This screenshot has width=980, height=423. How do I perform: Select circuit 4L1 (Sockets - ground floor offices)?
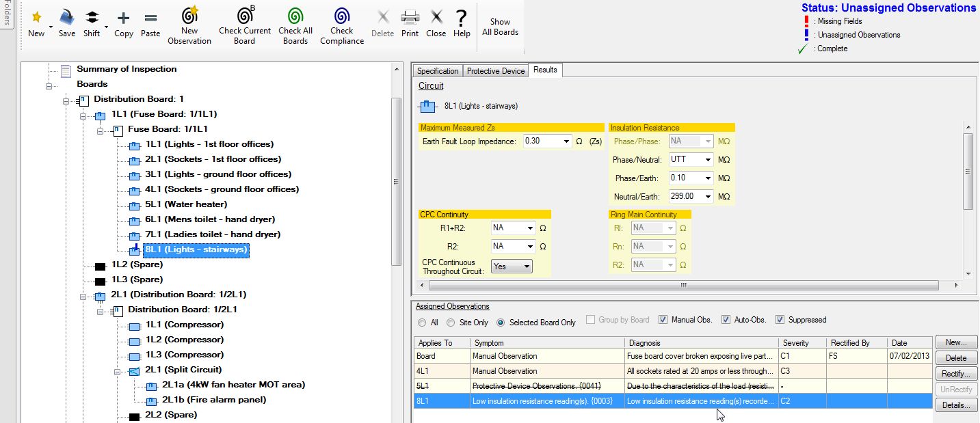click(222, 189)
